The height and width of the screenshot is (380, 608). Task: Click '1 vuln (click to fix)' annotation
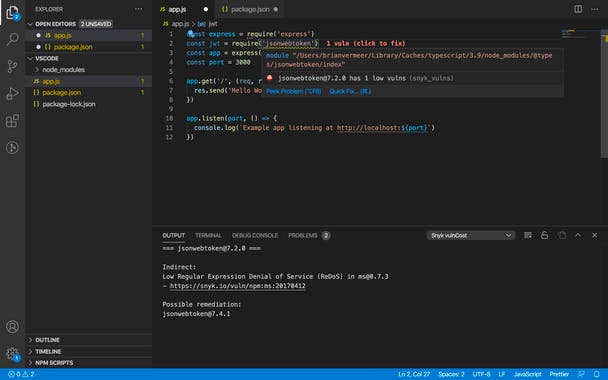(366, 43)
